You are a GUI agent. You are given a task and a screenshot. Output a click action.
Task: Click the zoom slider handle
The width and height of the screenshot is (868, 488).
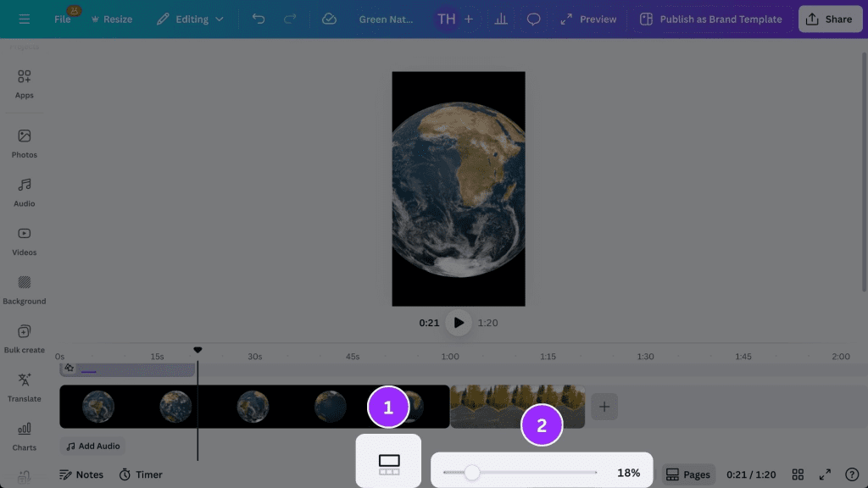[x=472, y=473]
